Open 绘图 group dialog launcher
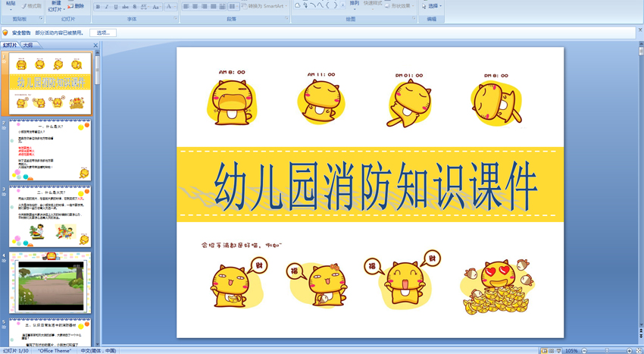 point(414,18)
